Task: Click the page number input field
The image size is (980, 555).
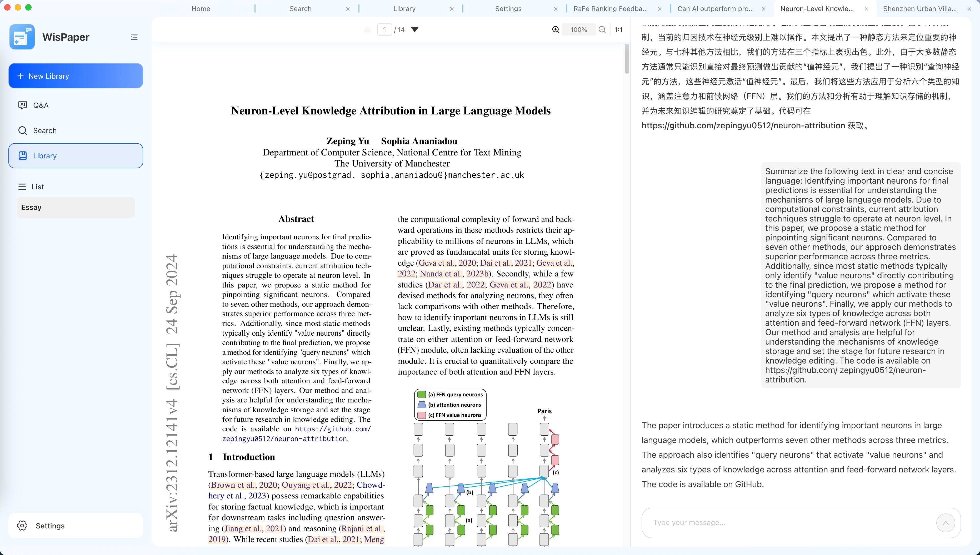Action: [x=384, y=30]
